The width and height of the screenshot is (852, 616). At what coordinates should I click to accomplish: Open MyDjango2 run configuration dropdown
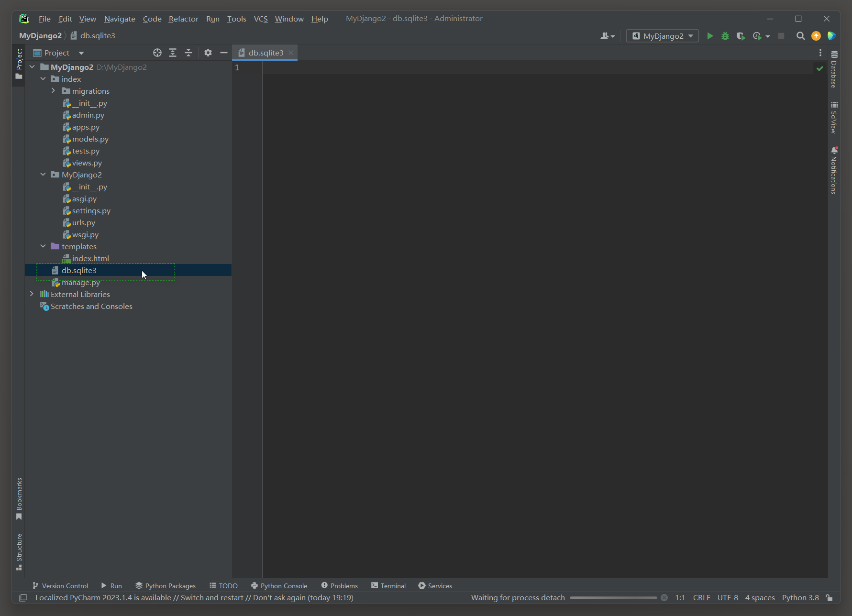[663, 36]
